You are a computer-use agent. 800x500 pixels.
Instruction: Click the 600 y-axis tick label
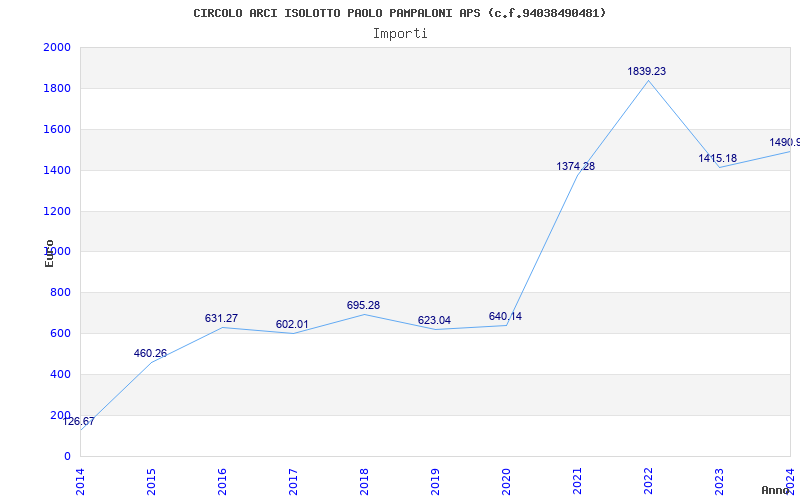[x=60, y=333]
